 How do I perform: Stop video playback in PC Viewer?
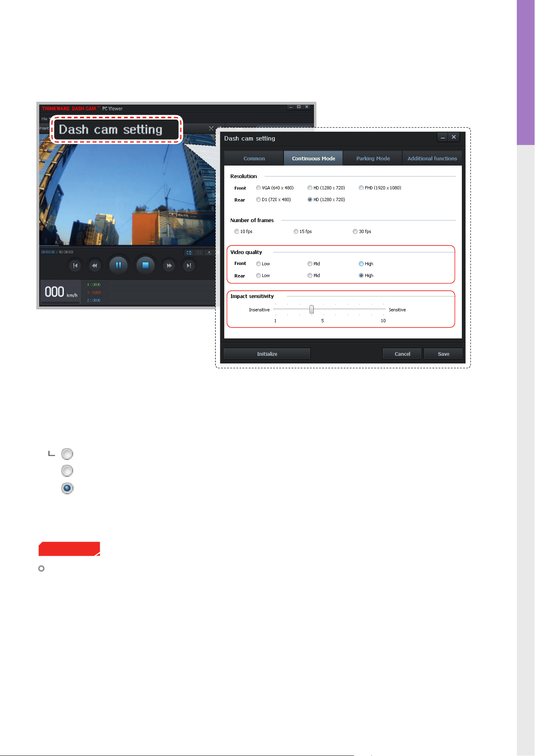(x=145, y=265)
